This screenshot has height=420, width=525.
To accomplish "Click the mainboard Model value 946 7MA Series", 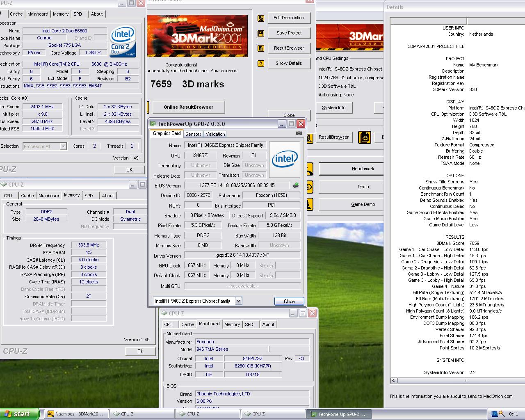I will (x=232, y=349).
